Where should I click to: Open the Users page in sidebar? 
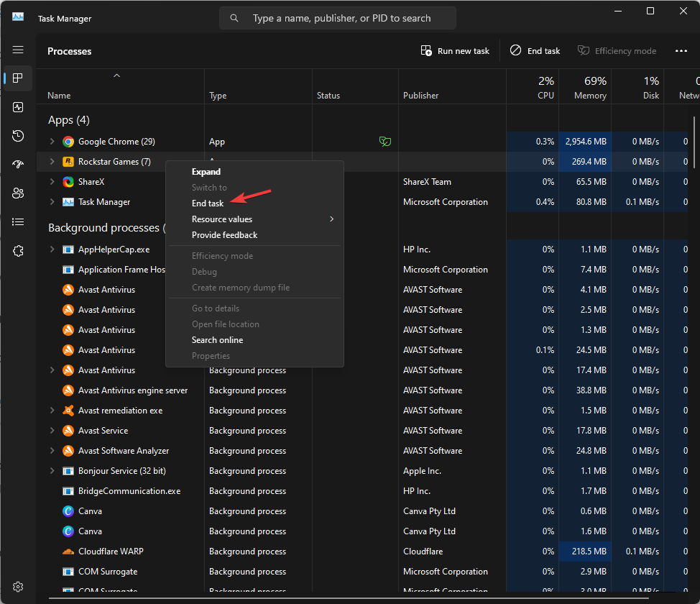[18, 193]
